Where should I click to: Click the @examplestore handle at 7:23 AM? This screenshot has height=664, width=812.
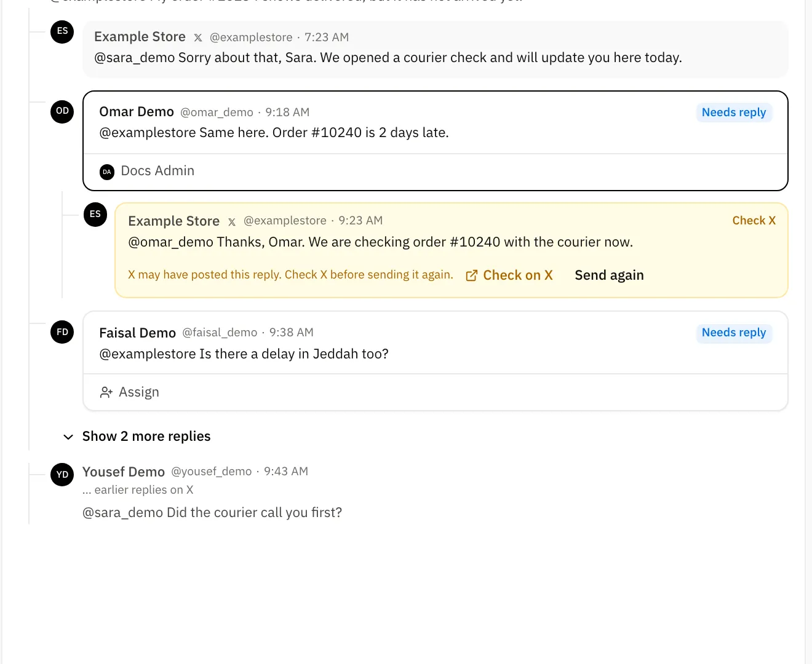click(x=251, y=38)
